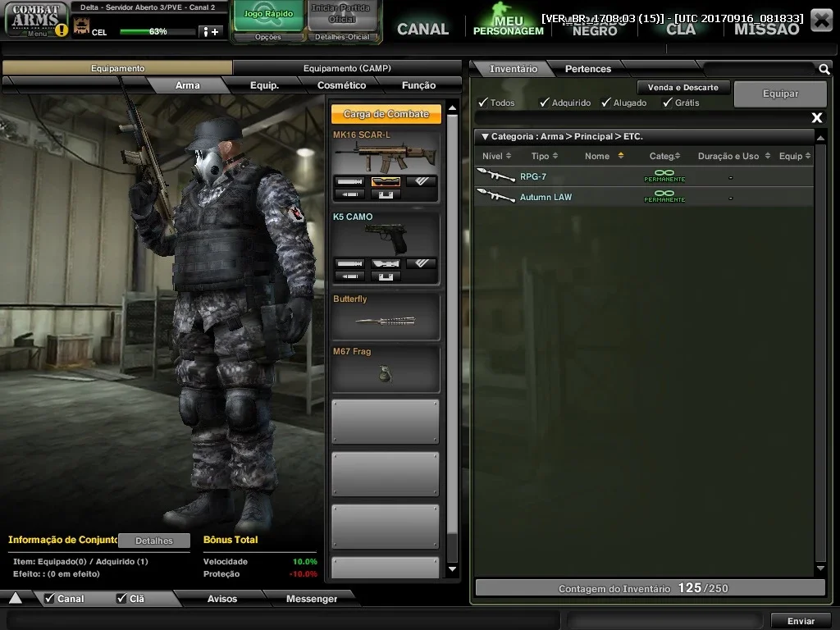Switch to the Pertences tab
The width and height of the screenshot is (840, 630).
point(587,69)
